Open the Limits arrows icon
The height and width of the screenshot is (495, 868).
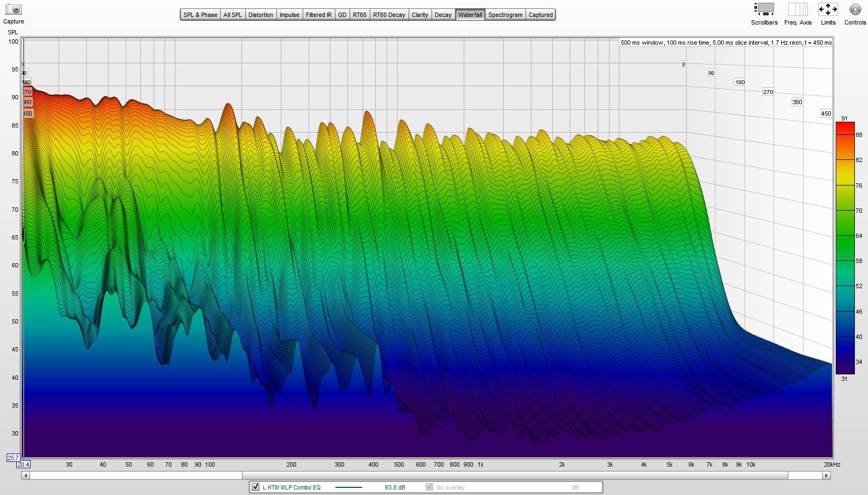[828, 9]
